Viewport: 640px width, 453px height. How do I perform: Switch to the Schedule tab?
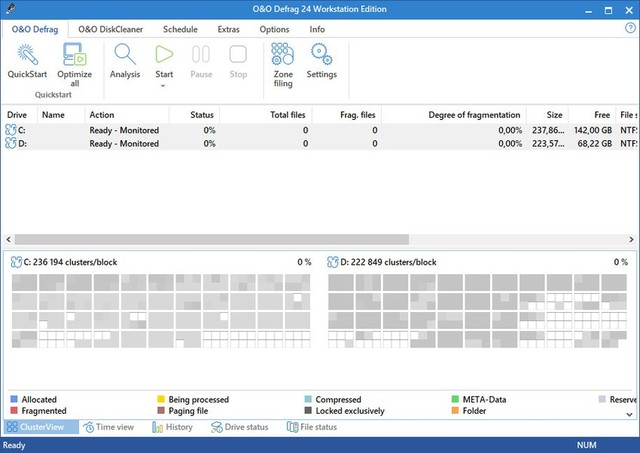(x=179, y=30)
